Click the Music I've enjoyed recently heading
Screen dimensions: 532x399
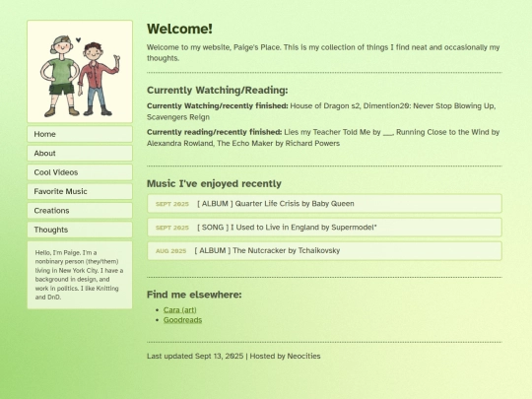(214, 183)
